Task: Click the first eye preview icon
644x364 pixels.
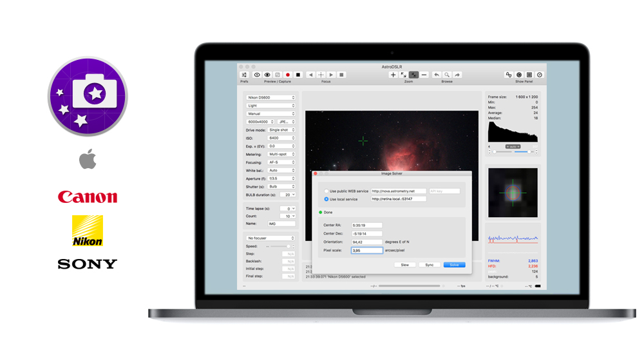Action: [x=257, y=75]
